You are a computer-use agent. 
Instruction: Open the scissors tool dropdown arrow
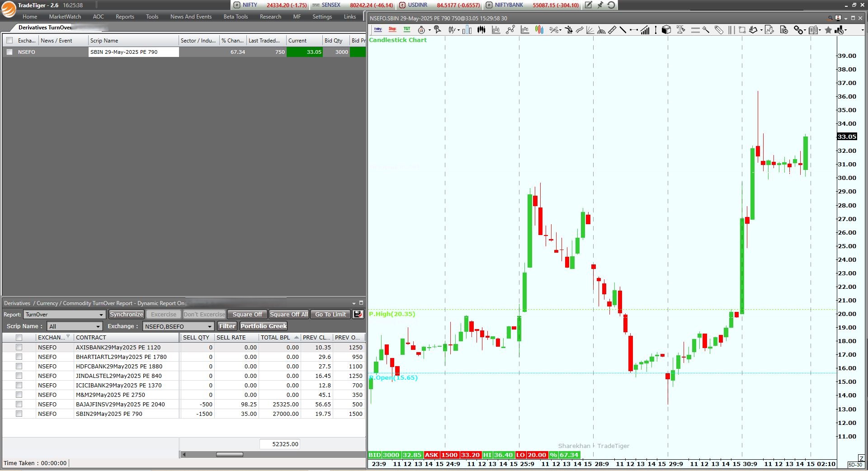561,30
